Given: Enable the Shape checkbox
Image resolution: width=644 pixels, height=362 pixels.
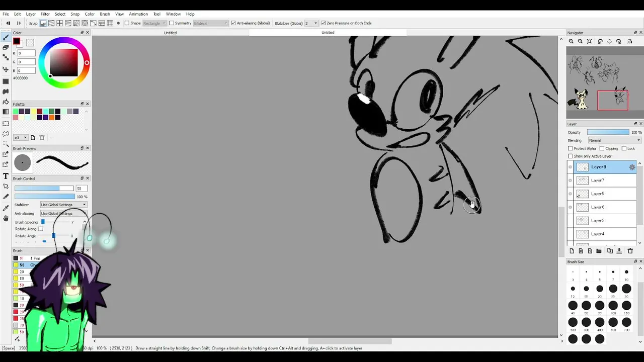Looking at the screenshot, I should tap(127, 23).
